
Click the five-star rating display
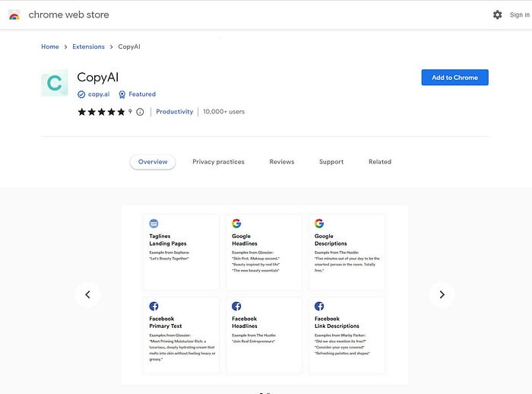tap(101, 112)
